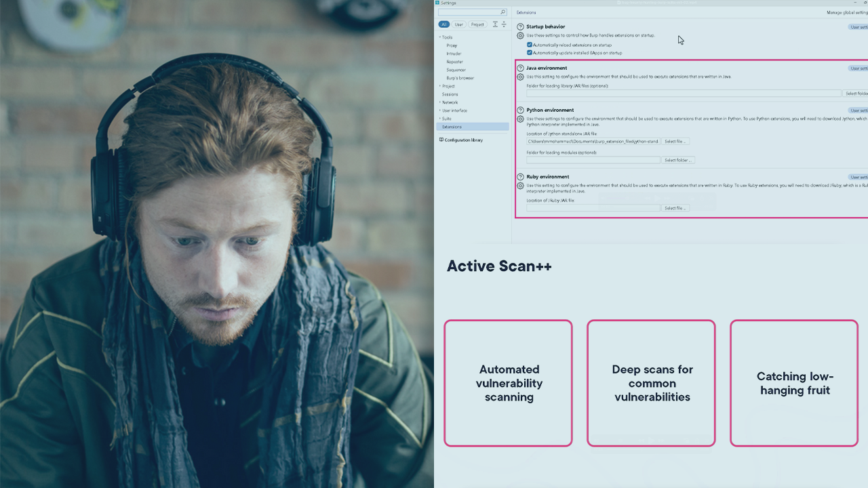
Task: Toggle the User settings filter pill
Action: (459, 24)
